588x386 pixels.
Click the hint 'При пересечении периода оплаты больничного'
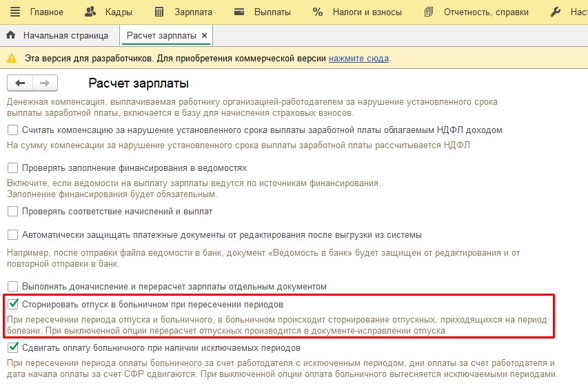coord(282,369)
